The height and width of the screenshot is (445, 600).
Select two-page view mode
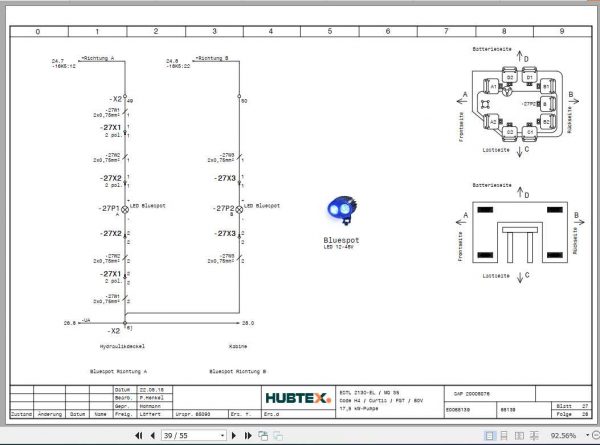click(519, 435)
